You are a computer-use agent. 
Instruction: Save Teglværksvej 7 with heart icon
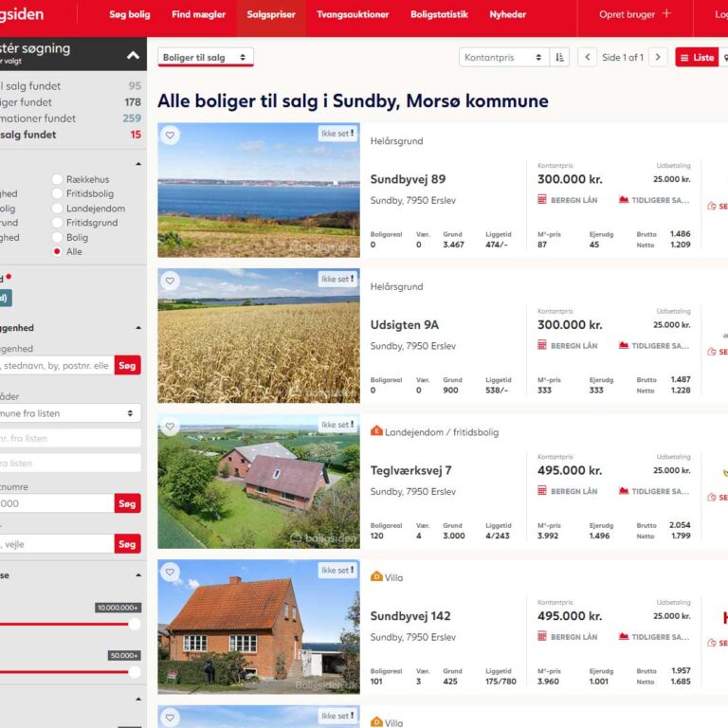(x=170, y=427)
